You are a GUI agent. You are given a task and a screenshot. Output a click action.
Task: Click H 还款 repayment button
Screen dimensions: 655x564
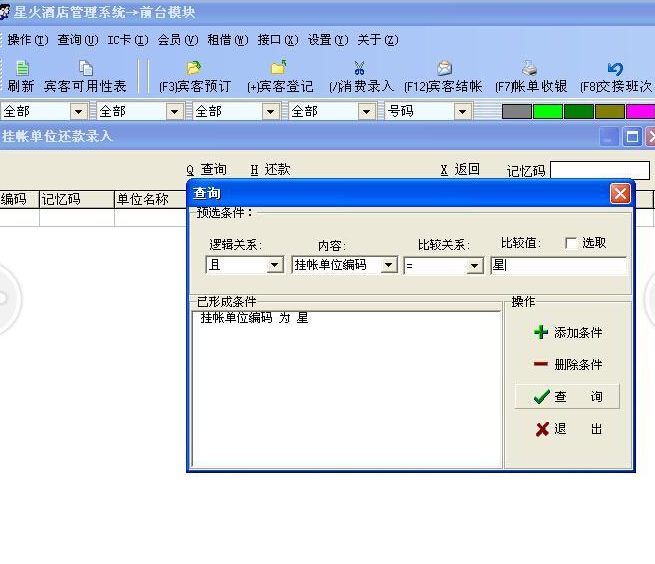(x=270, y=170)
